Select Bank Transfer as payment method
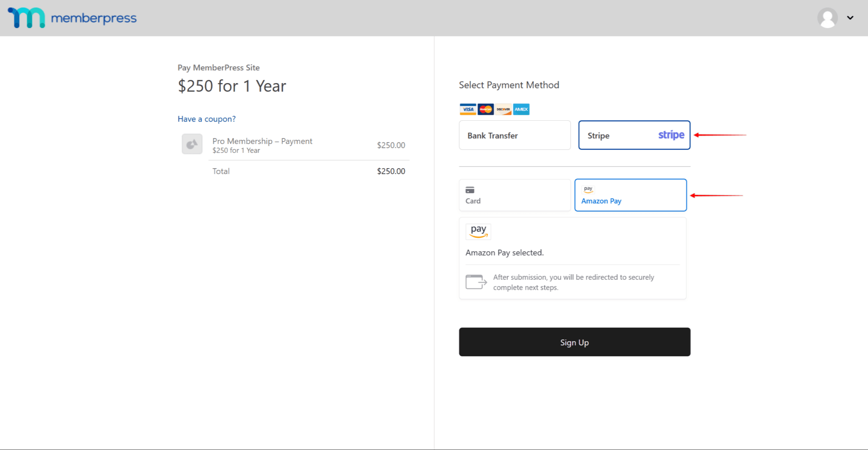868x450 pixels. 515,135
